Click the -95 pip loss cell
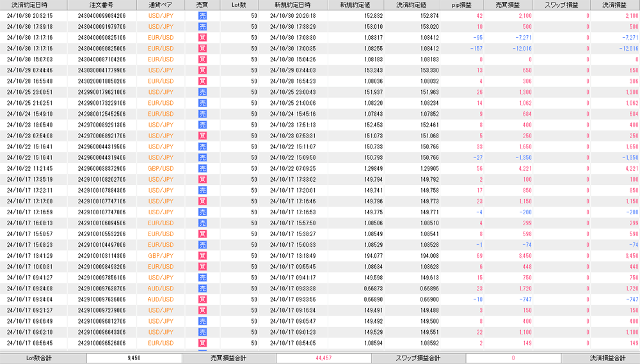 pos(477,38)
